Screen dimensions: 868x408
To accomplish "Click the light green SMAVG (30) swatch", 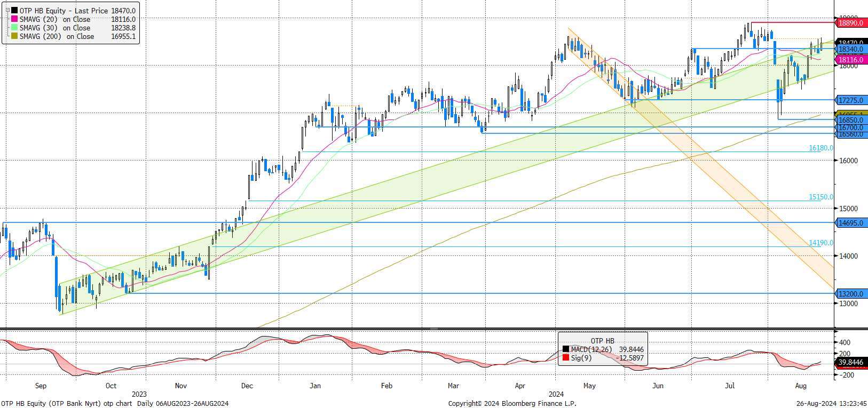I will pyautogui.click(x=14, y=27).
